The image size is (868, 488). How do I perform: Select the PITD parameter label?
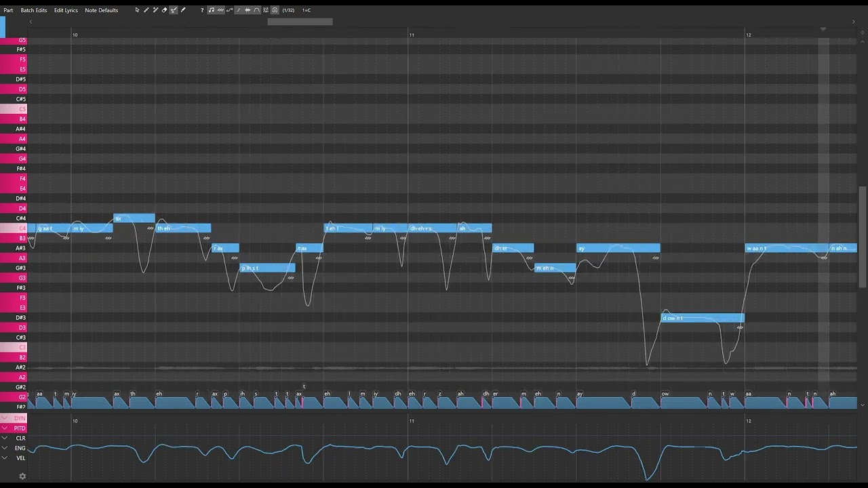tap(20, 428)
